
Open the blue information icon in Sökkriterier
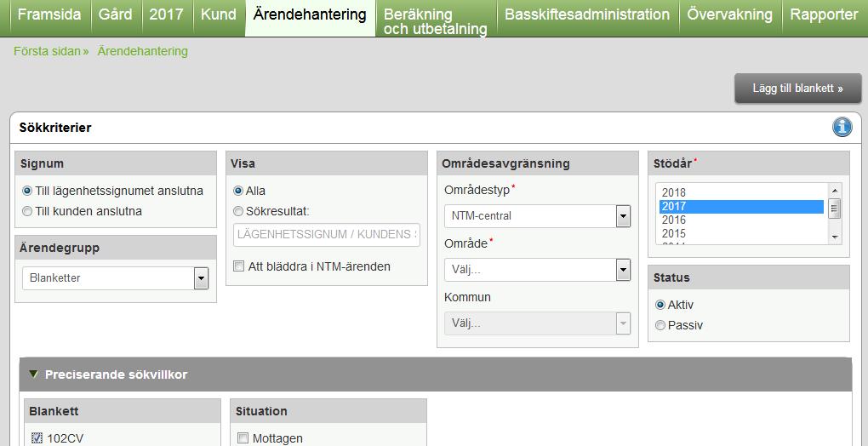point(842,128)
